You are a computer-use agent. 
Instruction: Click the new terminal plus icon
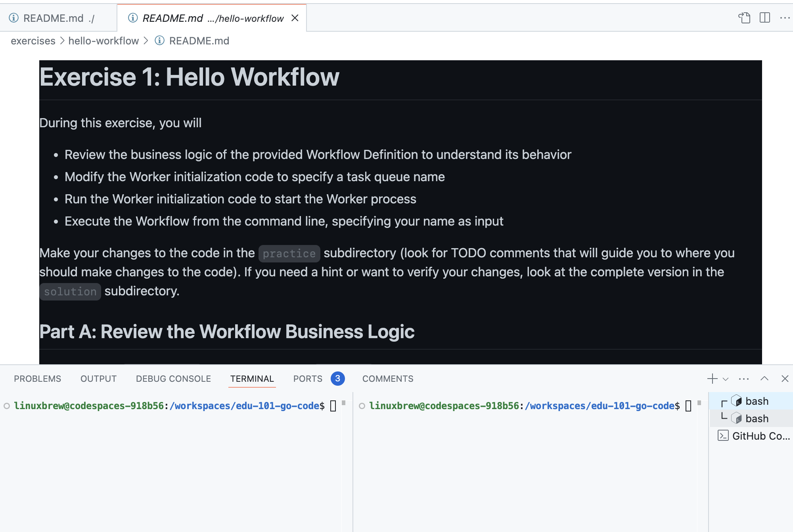coord(712,379)
